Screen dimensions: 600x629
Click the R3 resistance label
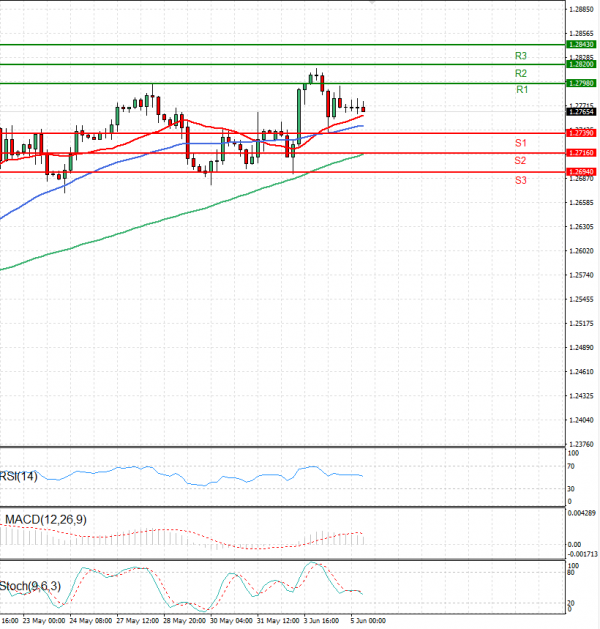(x=521, y=56)
